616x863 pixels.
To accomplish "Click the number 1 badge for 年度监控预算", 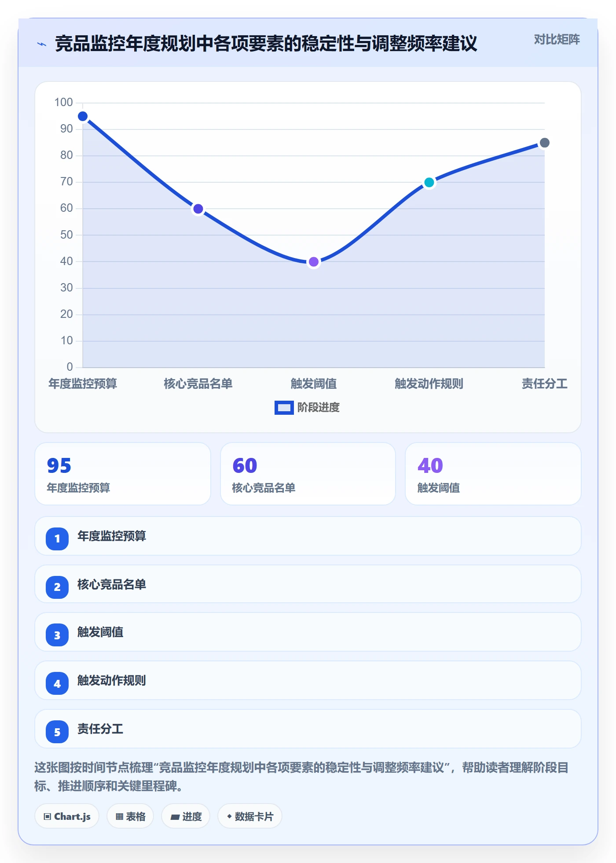I will [x=57, y=538].
